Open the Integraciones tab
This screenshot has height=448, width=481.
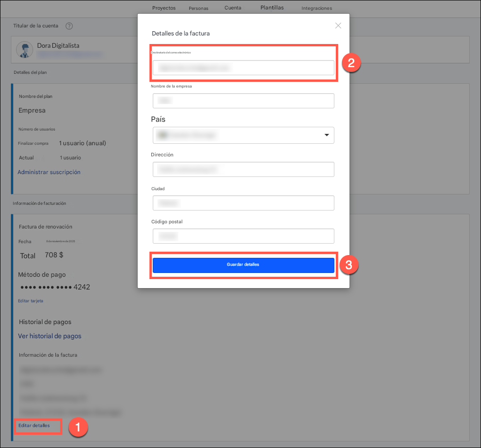pos(316,9)
